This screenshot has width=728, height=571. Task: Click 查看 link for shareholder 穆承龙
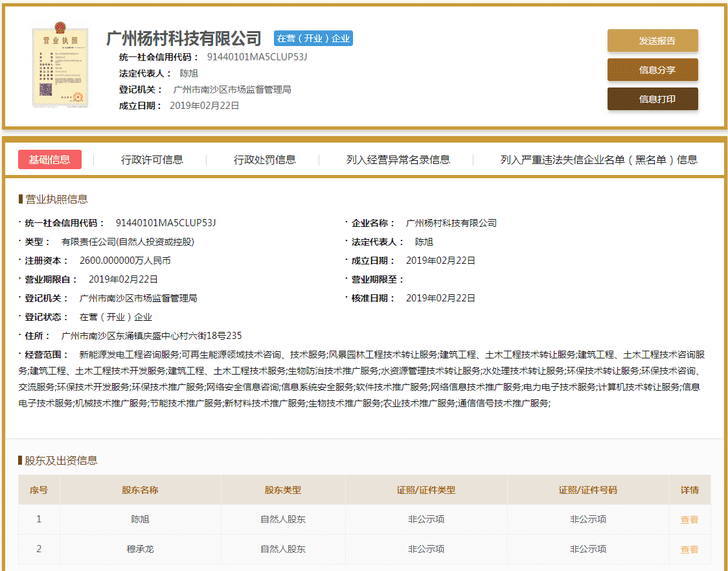[x=689, y=549]
